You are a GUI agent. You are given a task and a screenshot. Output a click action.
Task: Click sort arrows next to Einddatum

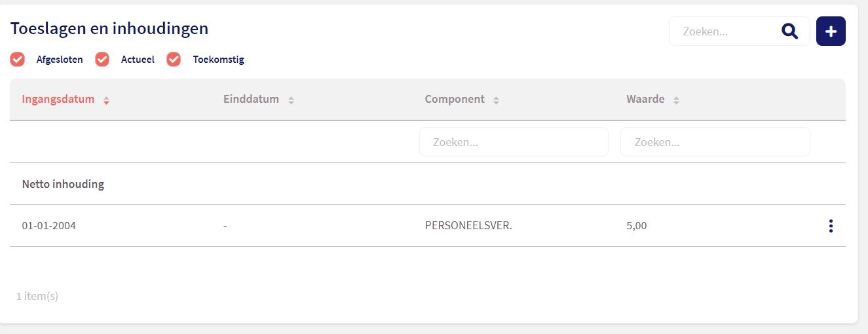291,100
